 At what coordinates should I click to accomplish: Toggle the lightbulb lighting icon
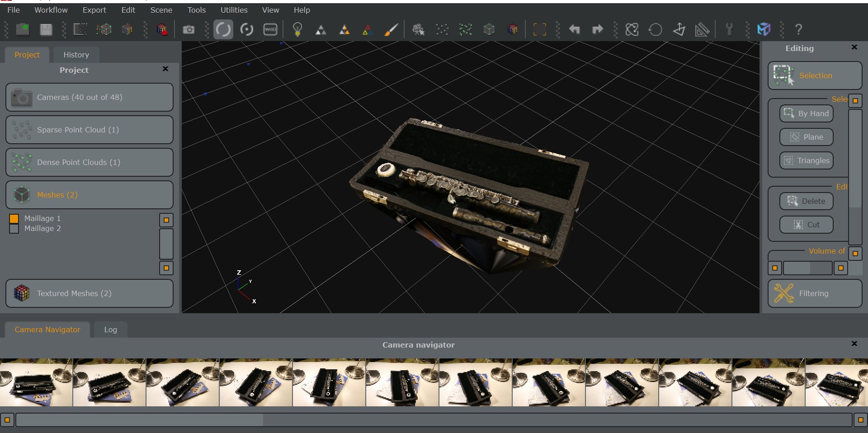tap(297, 30)
